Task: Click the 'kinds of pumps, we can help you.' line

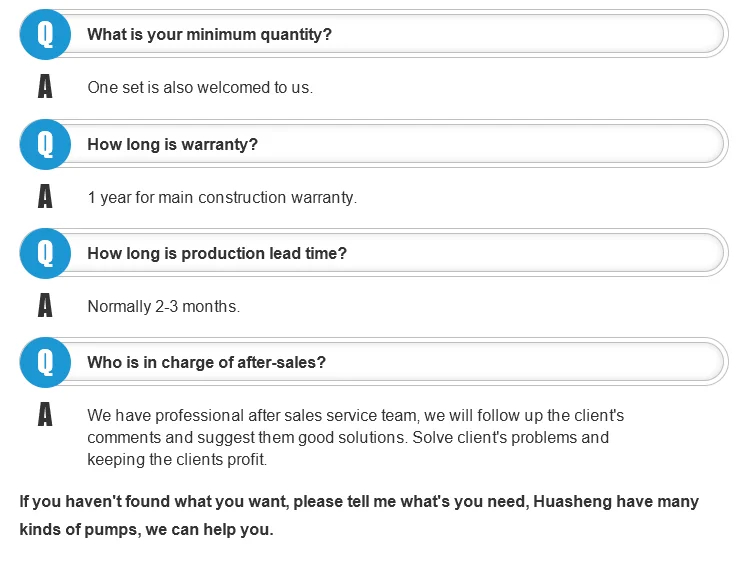Action: coord(146,529)
